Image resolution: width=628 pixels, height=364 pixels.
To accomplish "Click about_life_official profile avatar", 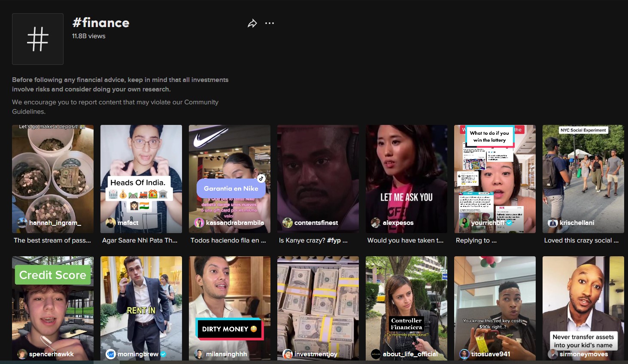I will pos(376,354).
